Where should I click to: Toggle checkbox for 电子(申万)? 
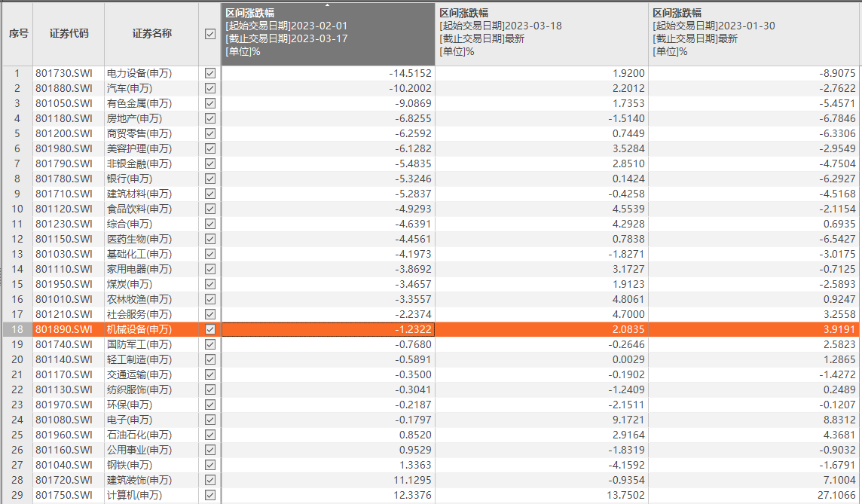pyautogui.click(x=210, y=420)
